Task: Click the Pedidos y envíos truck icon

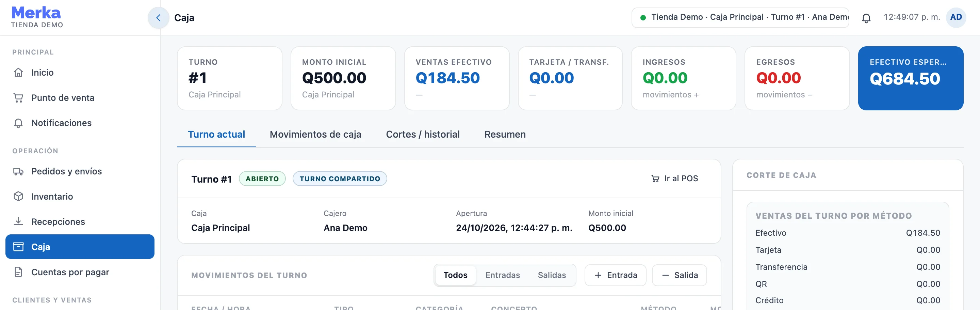Action: pyautogui.click(x=18, y=171)
